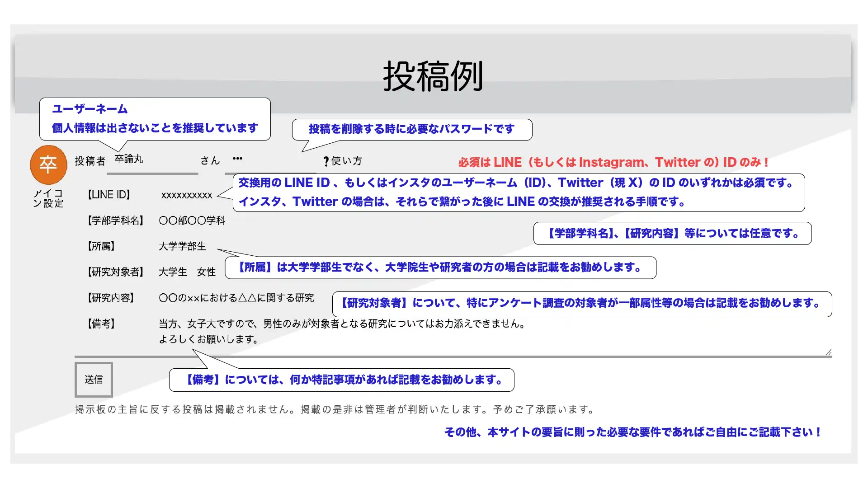The height and width of the screenshot is (488, 868).
Task: Click the 送信 submit button
Action: tap(94, 380)
